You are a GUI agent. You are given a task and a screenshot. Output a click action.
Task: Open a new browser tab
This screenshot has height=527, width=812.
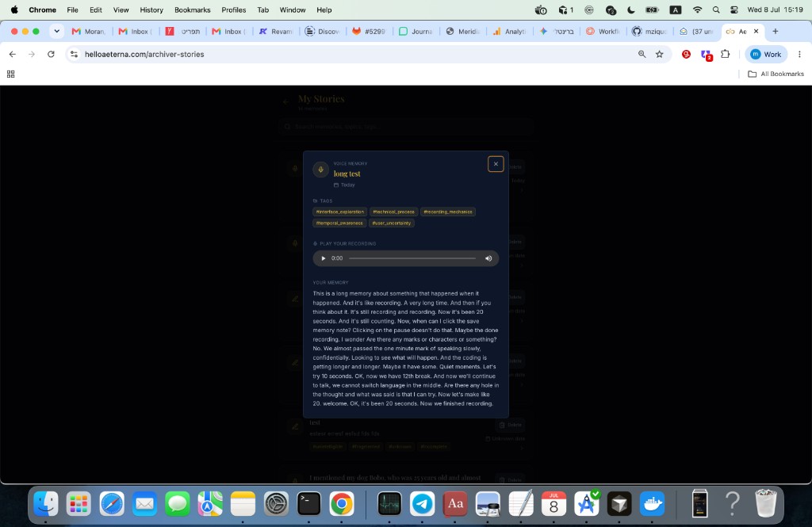click(776, 31)
